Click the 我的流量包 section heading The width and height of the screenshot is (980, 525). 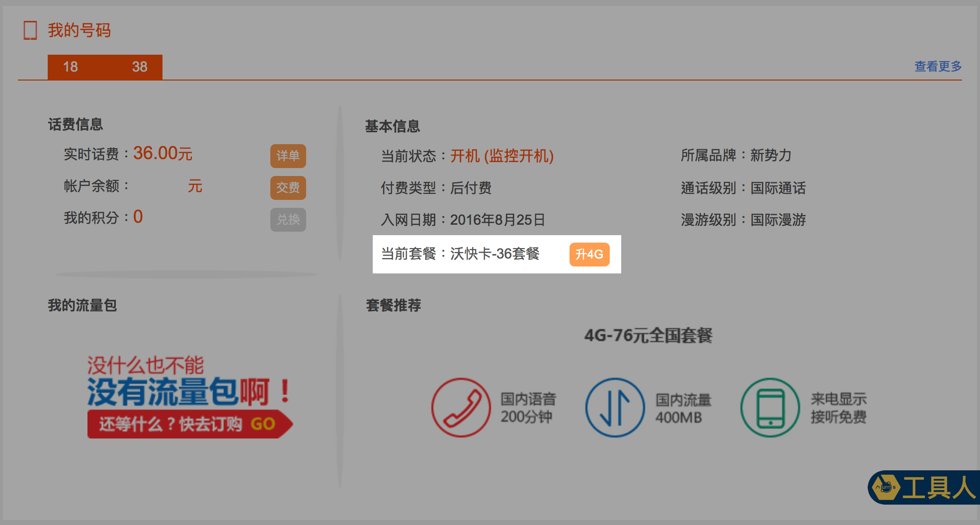82,305
